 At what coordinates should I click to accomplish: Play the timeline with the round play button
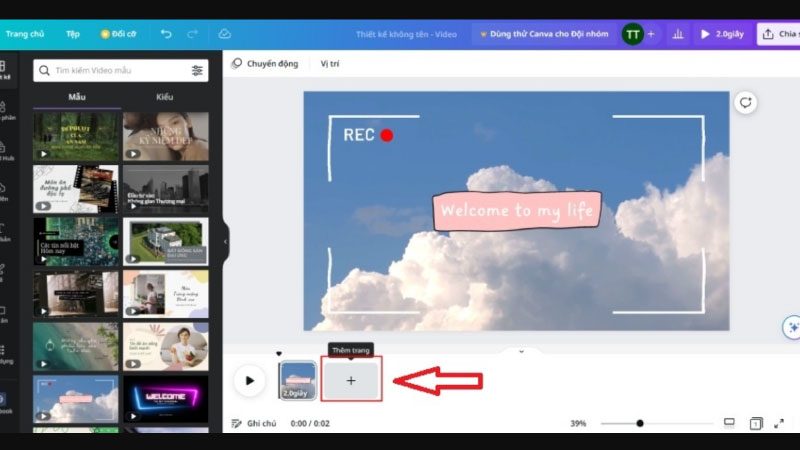tap(249, 381)
